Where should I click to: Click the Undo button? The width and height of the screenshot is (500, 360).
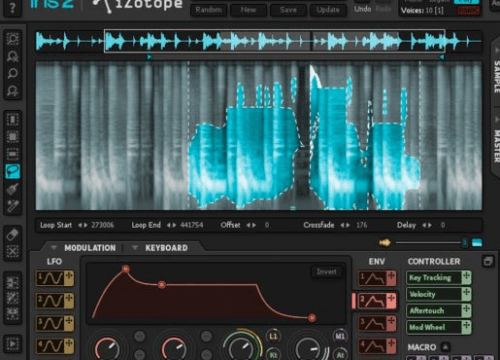pos(363,9)
